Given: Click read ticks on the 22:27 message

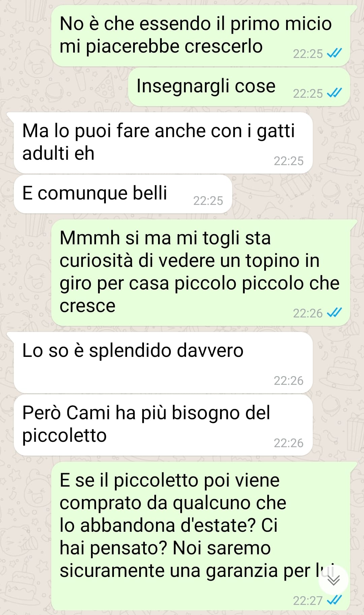Looking at the screenshot, I should tap(335, 600).
